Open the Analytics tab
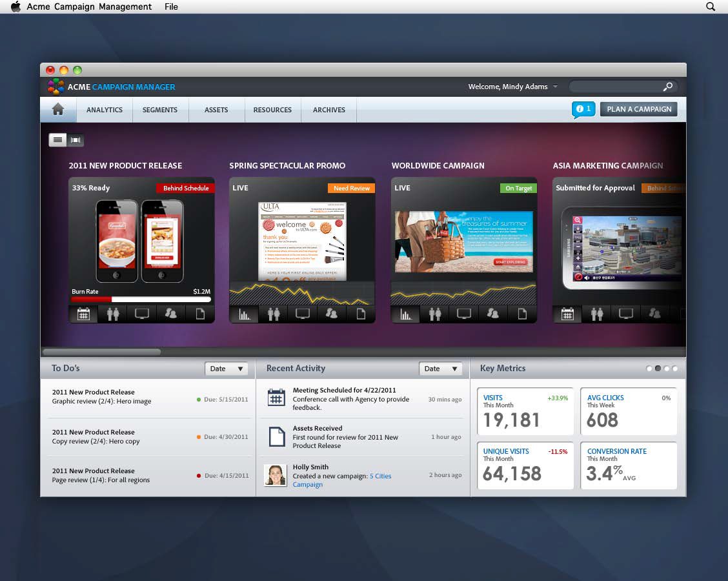This screenshot has height=581, width=728. pyautogui.click(x=105, y=110)
